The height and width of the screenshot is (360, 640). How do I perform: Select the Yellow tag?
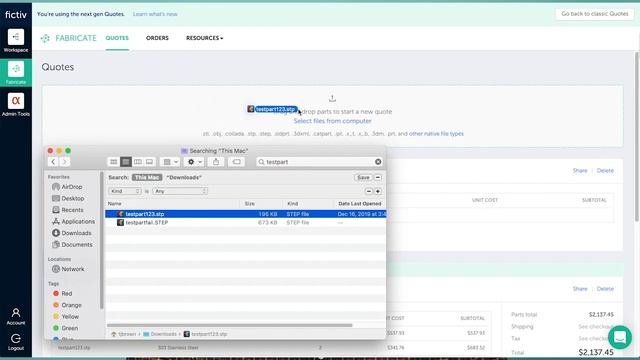tap(66, 316)
